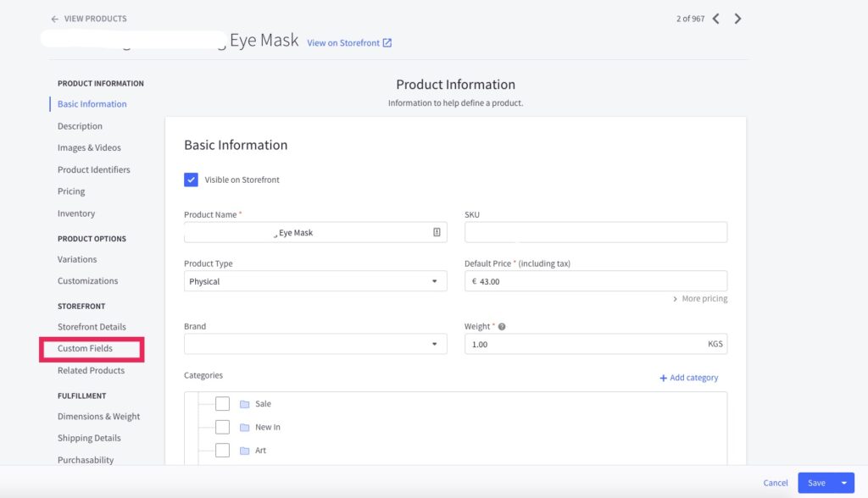Image resolution: width=868 pixels, height=498 pixels.
Task: Click the icon inside the Product Name field
Action: (x=437, y=232)
